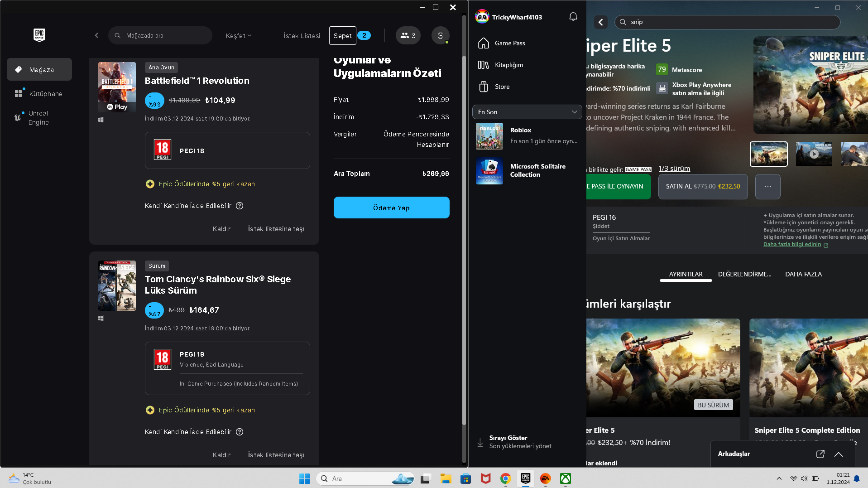868x488 pixels.
Task: Play Sniper Elite 5 trailer thumbnail
Action: pos(814,154)
